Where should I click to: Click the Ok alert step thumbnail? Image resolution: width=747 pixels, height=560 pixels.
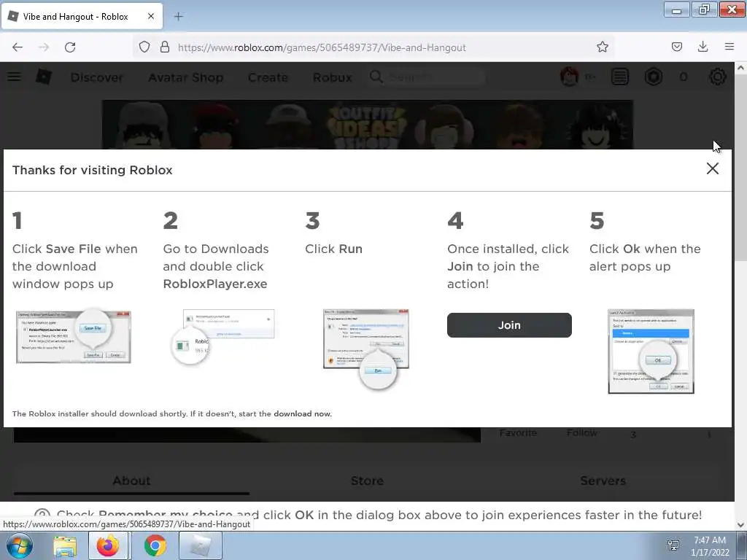click(651, 351)
